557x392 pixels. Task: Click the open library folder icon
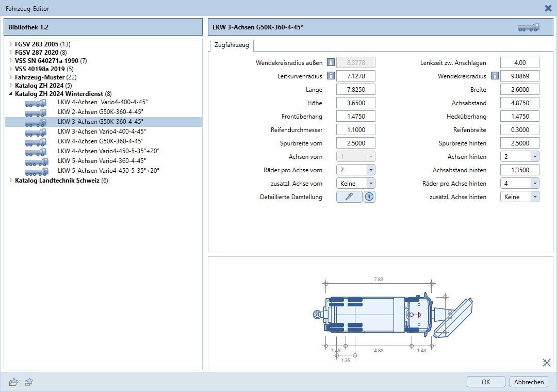[x=13, y=382]
